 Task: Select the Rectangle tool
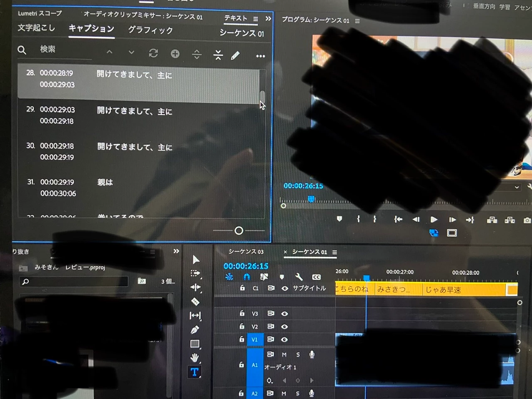pos(195,344)
